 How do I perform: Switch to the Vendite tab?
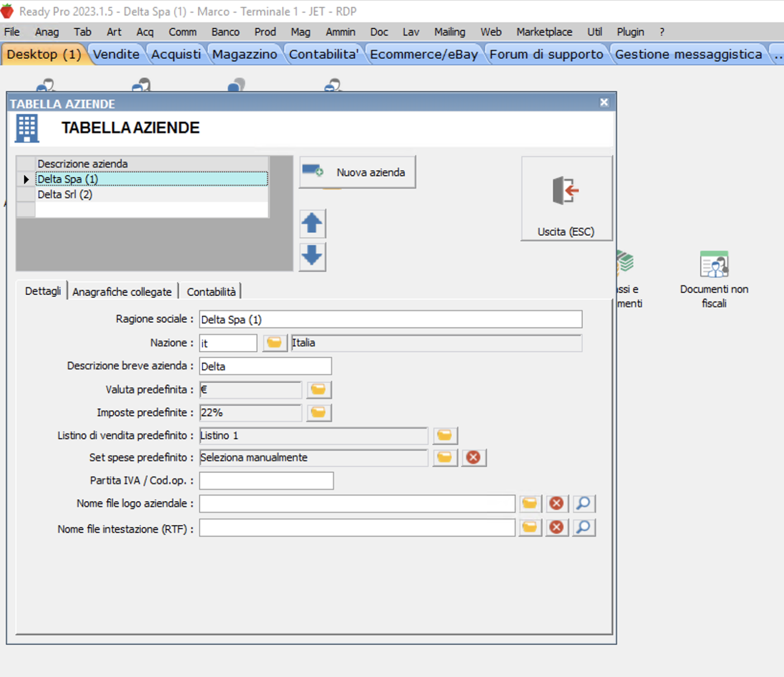tap(116, 54)
